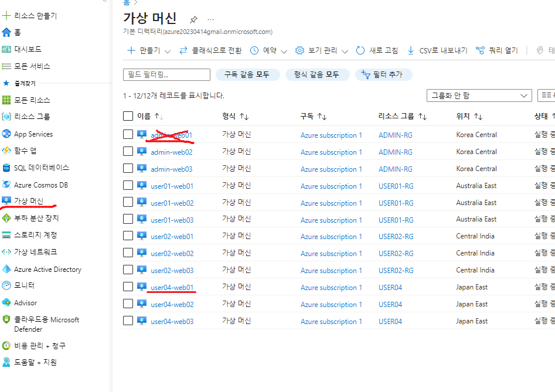Sort by the Name (이름) column
Screen dimensions: 555x392
pyautogui.click(x=151, y=116)
